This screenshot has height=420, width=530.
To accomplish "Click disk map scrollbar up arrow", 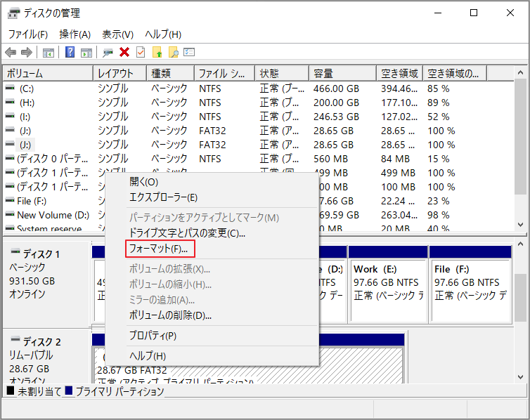I will 521,244.
